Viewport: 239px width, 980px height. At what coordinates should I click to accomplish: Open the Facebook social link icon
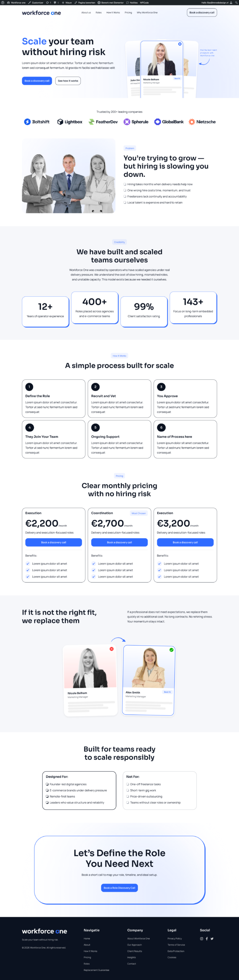207,938
